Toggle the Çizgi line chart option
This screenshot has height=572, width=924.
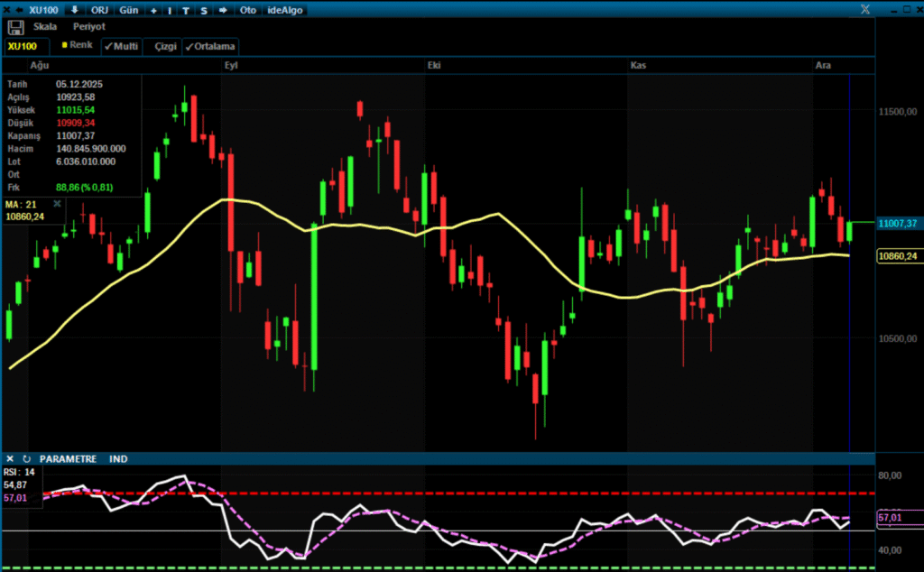[165, 46]
